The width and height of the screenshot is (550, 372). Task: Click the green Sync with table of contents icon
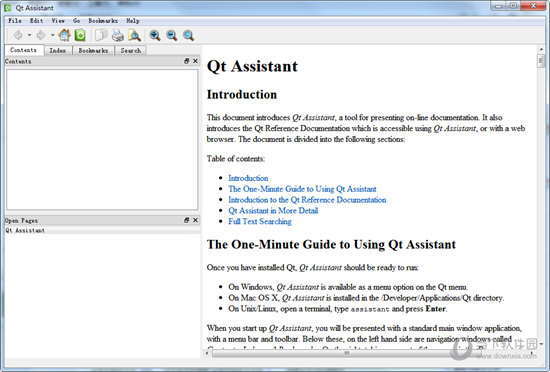[x=80, y=35]
